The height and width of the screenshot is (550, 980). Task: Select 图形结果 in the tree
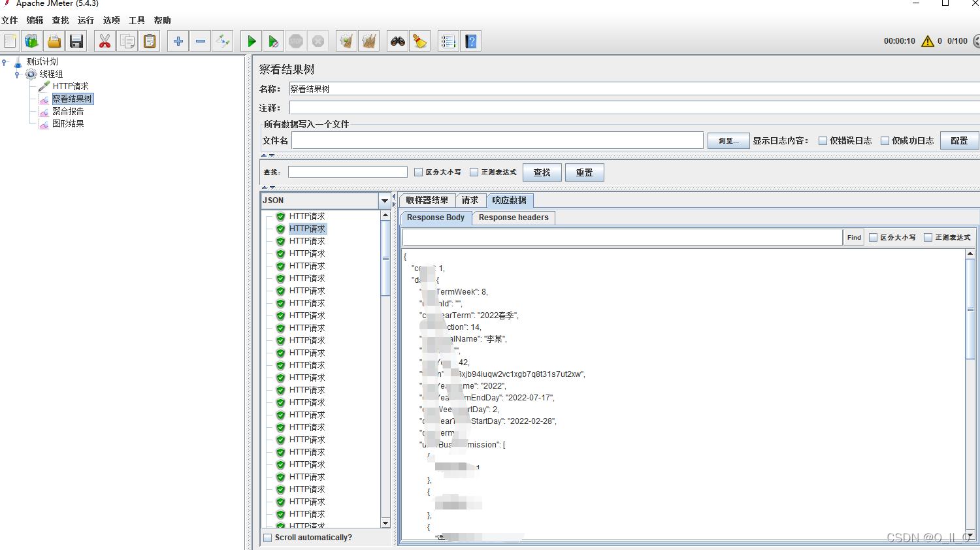(x=68, y=123)
